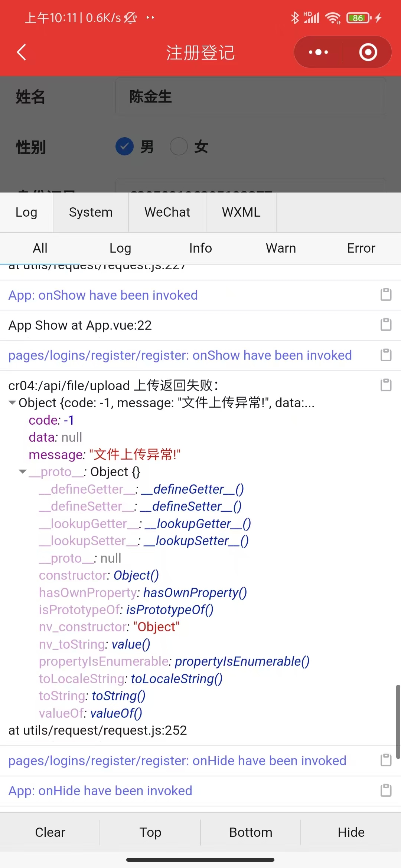The height and width of the screenshot is (868, 401).
Task: Tap the 'cr04:/api/file/upload 上传返回失败:' line
Action: pos(114,385)
